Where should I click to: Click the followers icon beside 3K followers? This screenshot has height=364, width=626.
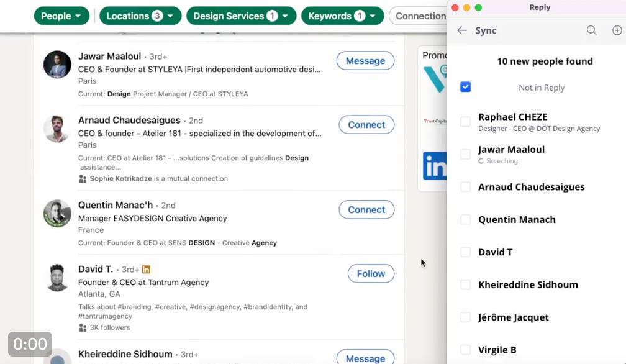pos(83,328)
